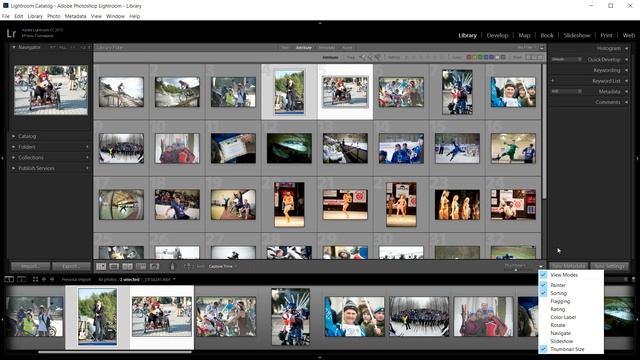Screen dimensions: 640x360
Task: Expand the Comments panel
Action: pos(627,102)
